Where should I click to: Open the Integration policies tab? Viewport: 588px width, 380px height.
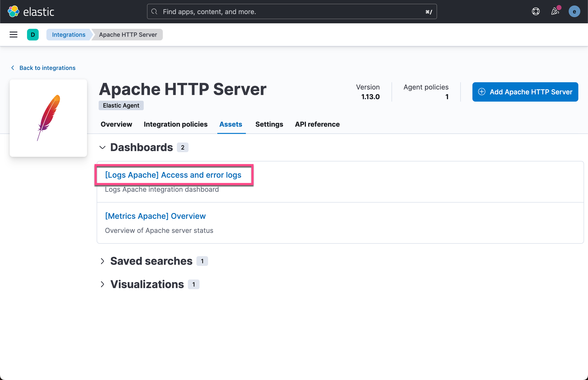coord(176,124)
